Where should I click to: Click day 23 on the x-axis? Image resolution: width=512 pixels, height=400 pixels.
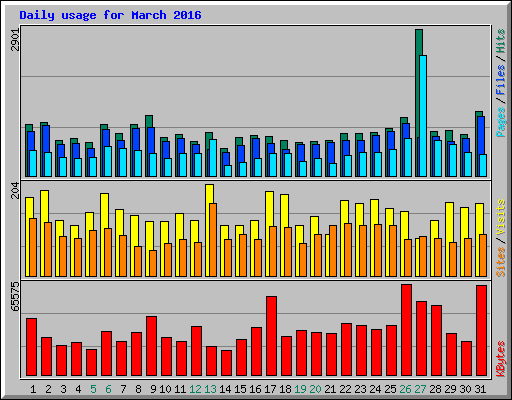point(360,389)
